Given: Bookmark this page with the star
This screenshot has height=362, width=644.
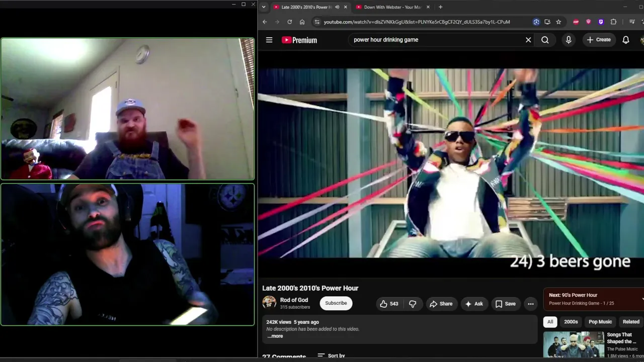Looking at the screenshot, I should point(558,22).
